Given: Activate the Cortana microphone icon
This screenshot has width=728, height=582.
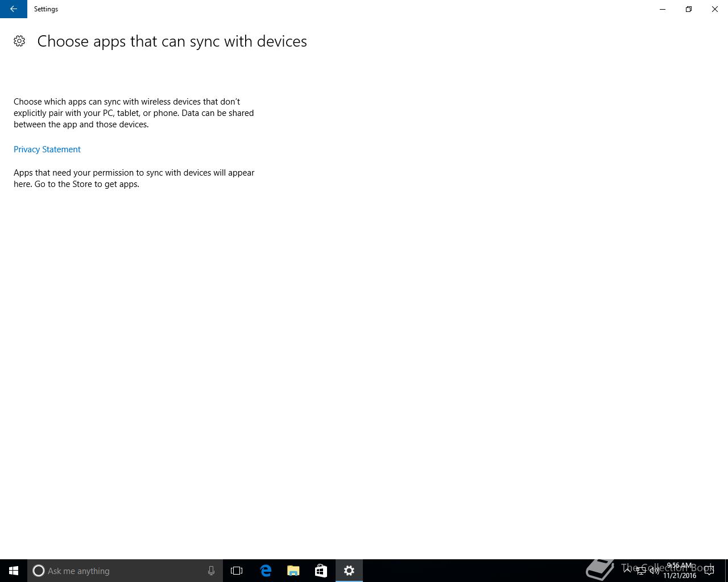Looking at the screenshot, I should pos(211,571).
